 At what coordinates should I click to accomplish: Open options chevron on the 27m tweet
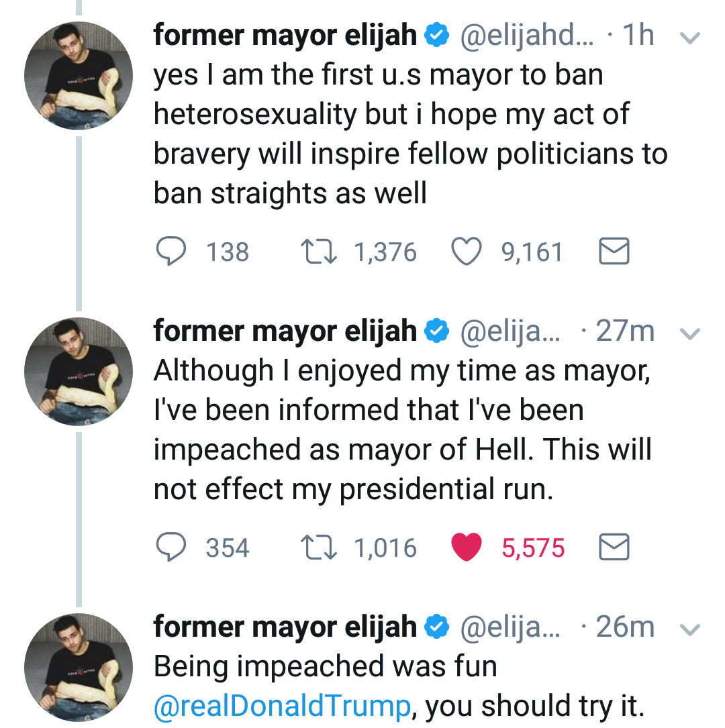click(x=690, y=333)
